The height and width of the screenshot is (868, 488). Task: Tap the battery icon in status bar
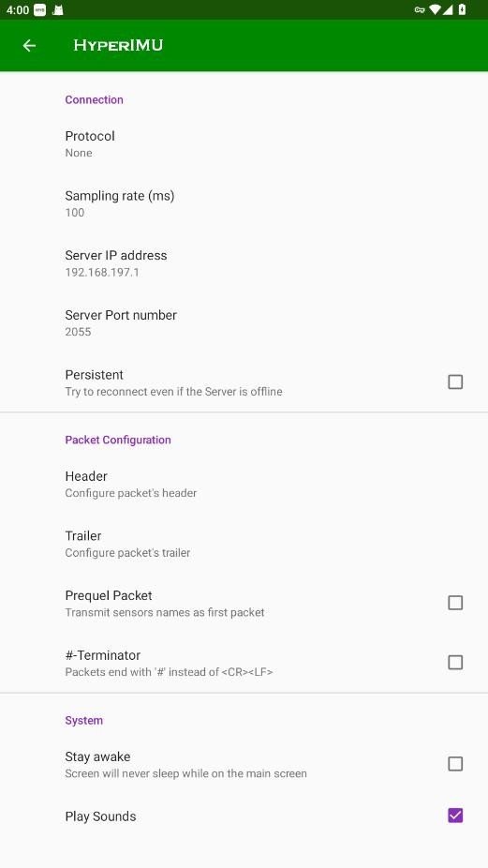(462, 9)
